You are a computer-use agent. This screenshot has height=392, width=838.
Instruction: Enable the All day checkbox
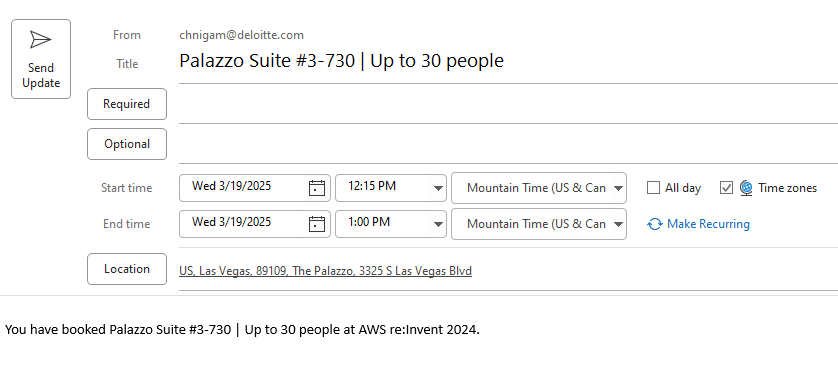(653, 188)
